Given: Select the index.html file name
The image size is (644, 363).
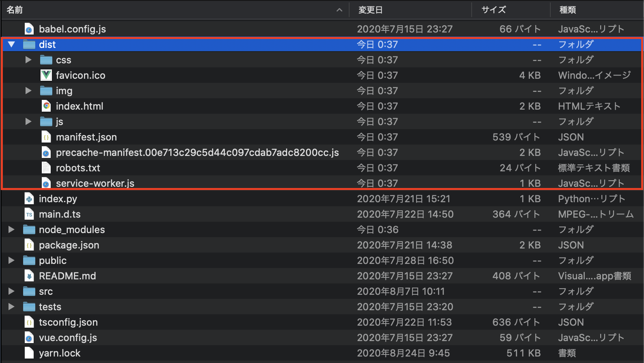Looking at the screenshot, I should click(79, 106).
